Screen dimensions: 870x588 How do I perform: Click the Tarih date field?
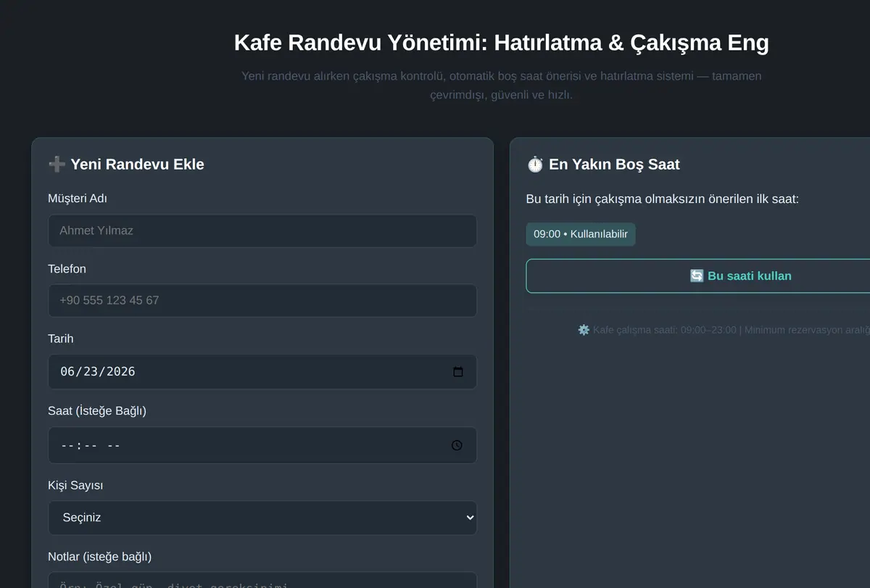pos(262,371)
